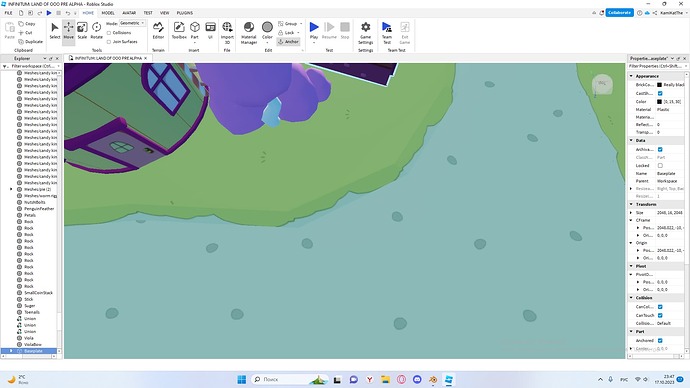Open the UI insert tool
Image resolution: width=690 pixels, height=388 pixels.
210,31
